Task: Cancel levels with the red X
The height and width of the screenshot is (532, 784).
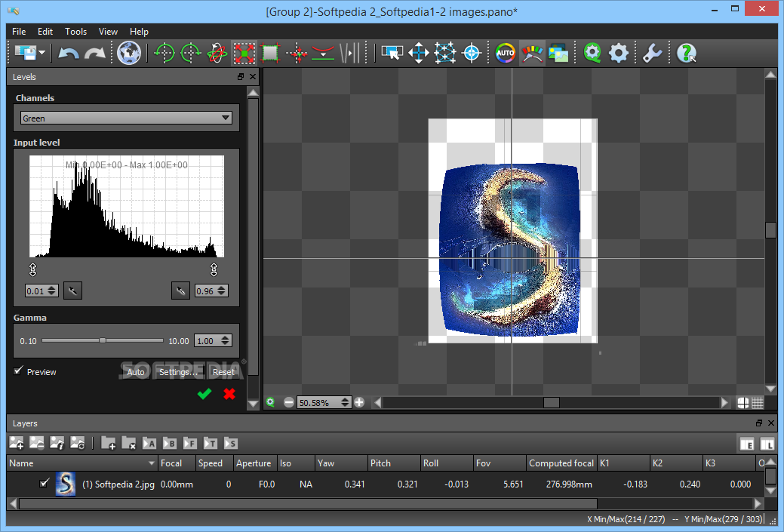Action: (229, 394)
